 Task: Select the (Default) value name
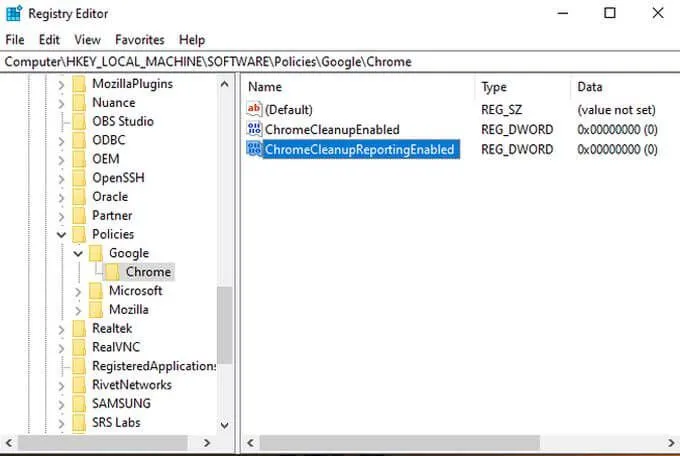coord(289,109)
